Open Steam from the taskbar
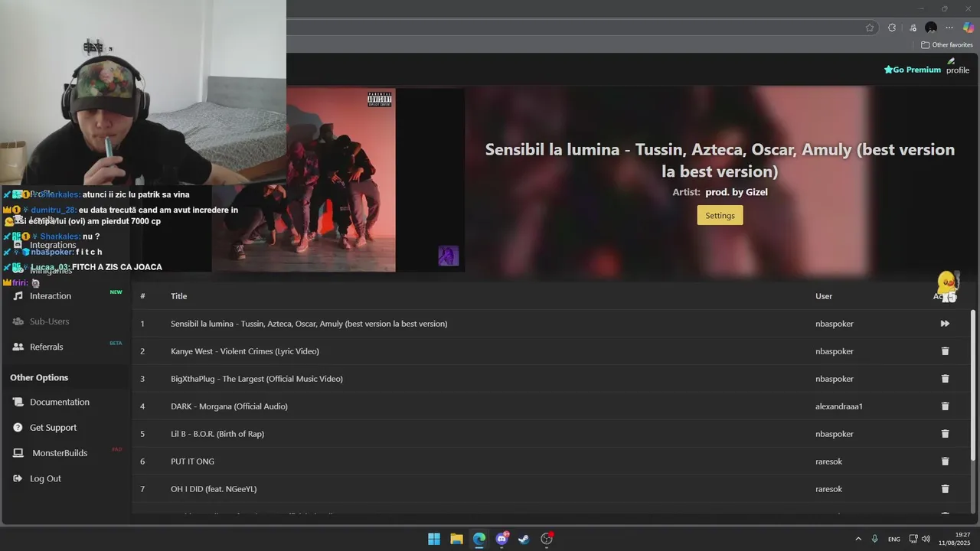Screen dimensions: 980x551 click(524, 539)
